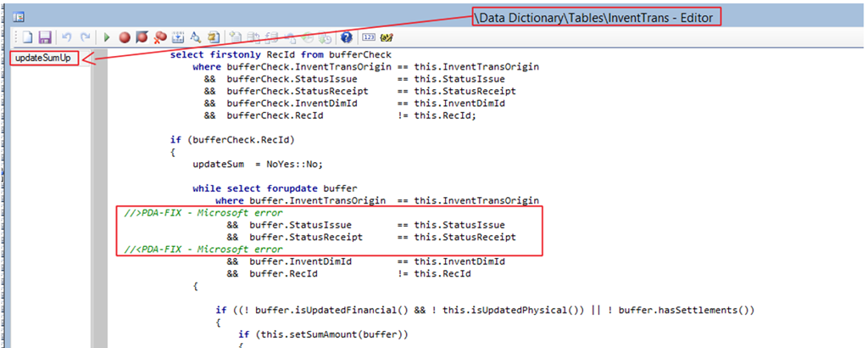Viewport: 868px width, 348px height.
Task: Click the New document toolbar icon
Action: point(27,37)
